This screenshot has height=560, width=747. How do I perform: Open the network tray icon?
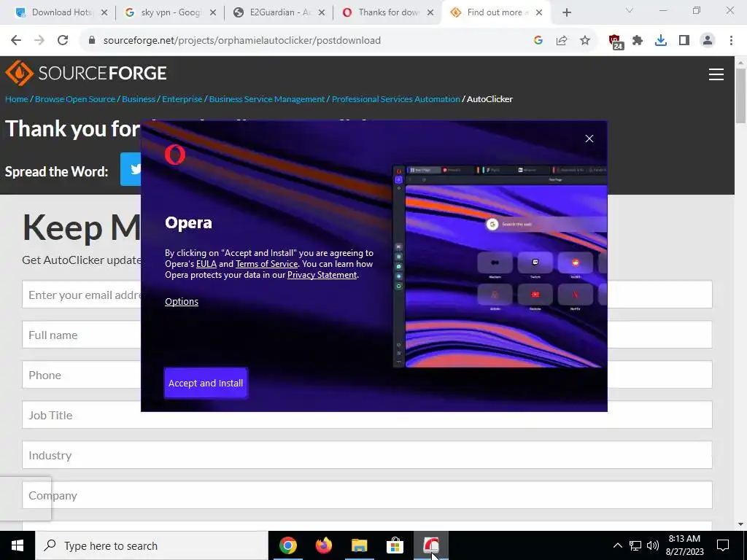635,545
